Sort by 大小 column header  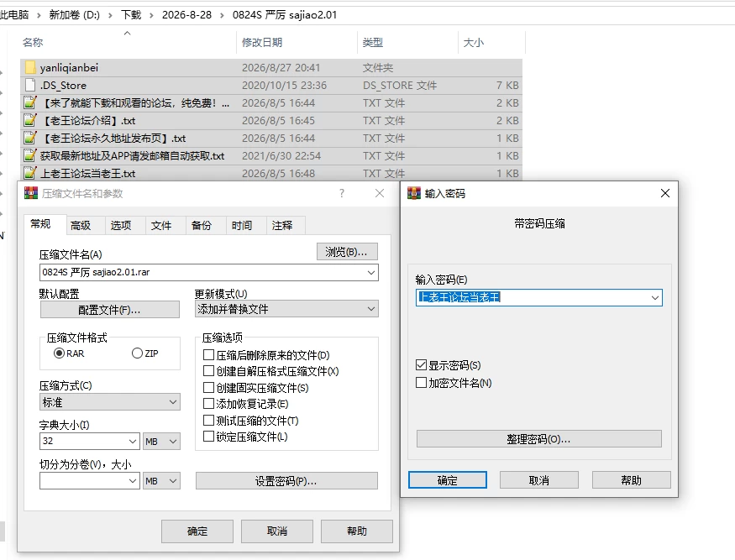(x=474, y=42)
